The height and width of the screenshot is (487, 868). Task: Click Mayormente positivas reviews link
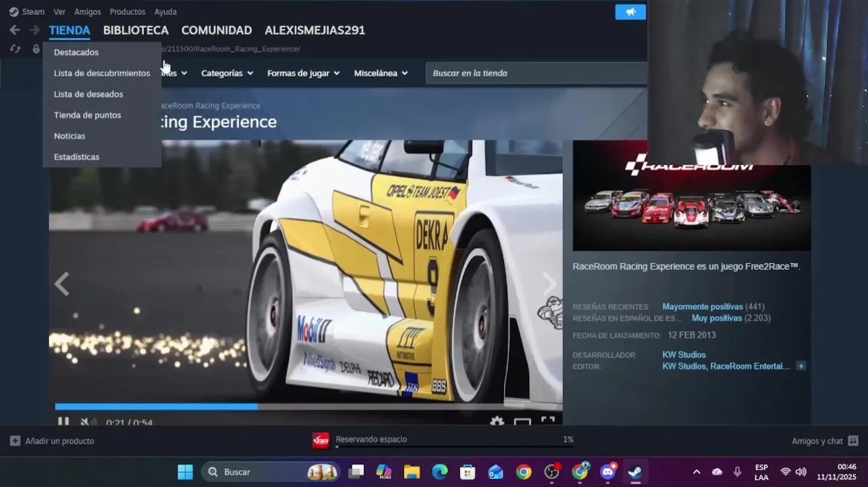tap(702, 306)
